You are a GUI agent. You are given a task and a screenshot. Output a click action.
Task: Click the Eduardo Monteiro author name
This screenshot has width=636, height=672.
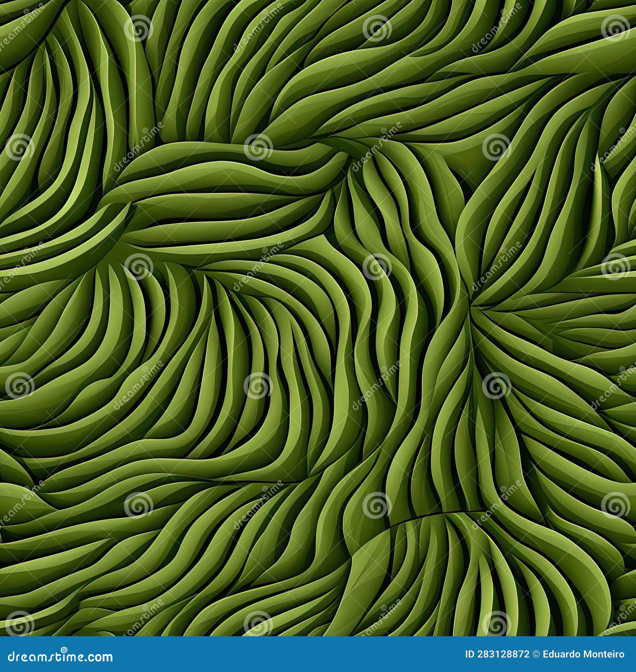coord(584,654)
